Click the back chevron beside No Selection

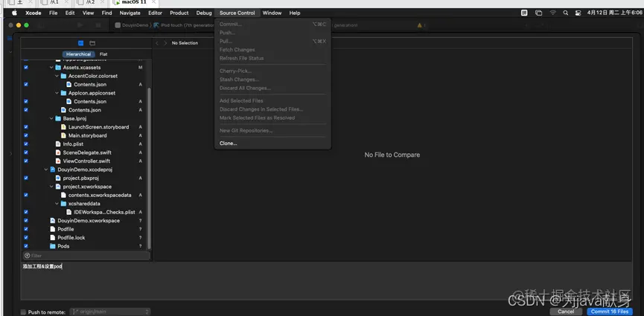click(157, 43)
